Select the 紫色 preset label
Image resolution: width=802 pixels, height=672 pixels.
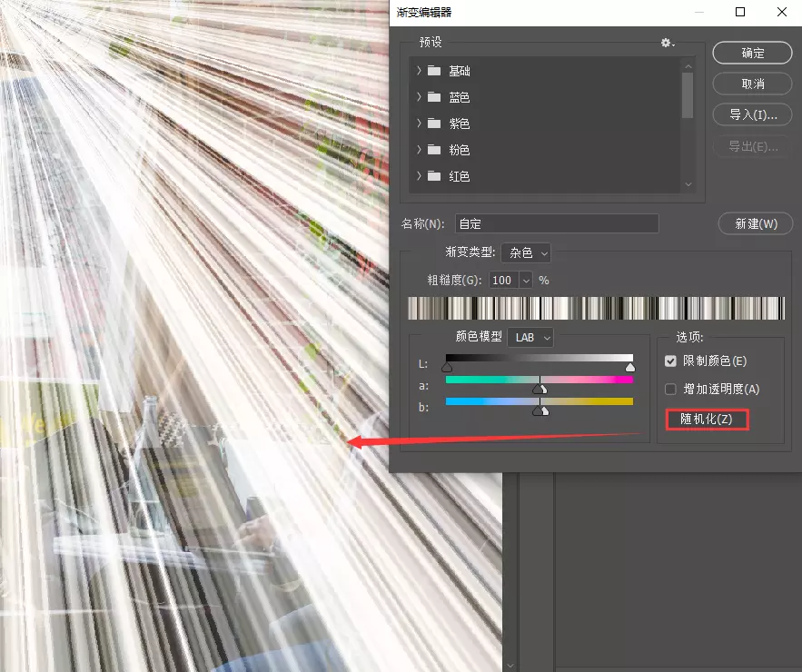(460, 124)
